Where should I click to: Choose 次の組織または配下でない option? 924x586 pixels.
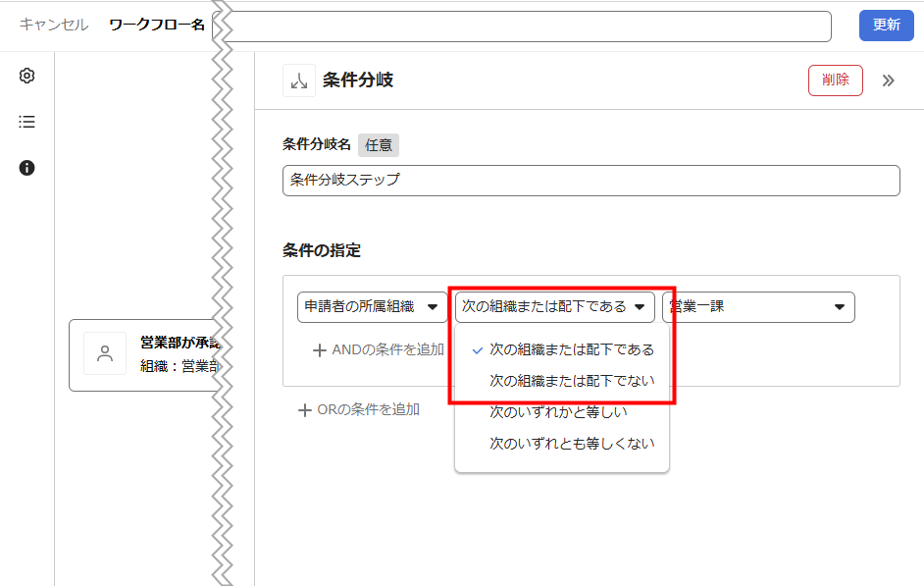(x=571, y=381)
